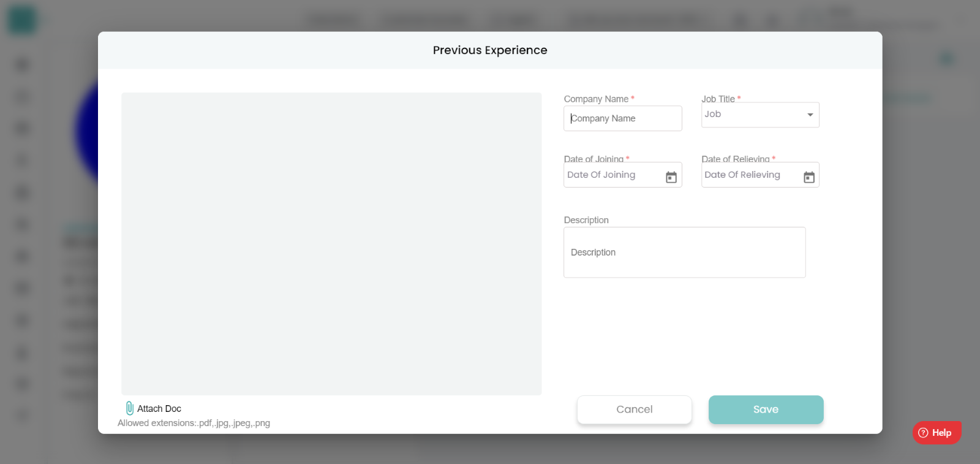This screenshot has height=464, width=980.
Task: Click the dimmed teal app logo
Action: point(22,20)
